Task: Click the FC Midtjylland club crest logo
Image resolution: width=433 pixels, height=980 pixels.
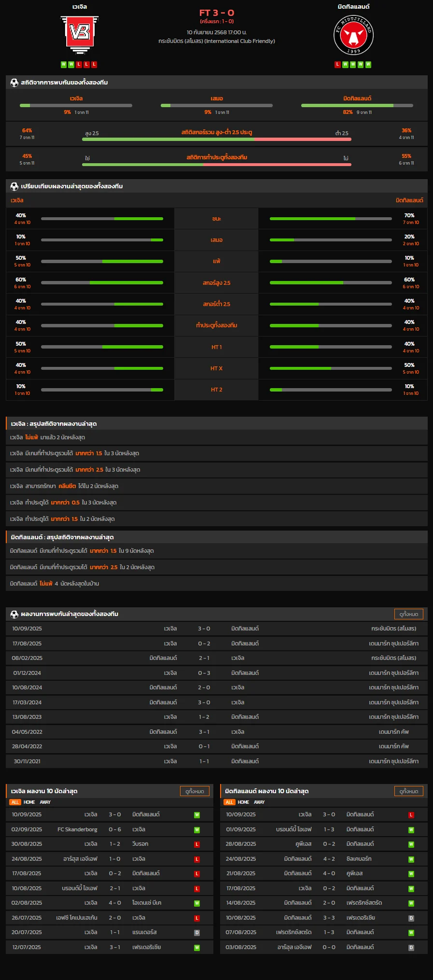Action: [354, 35]
